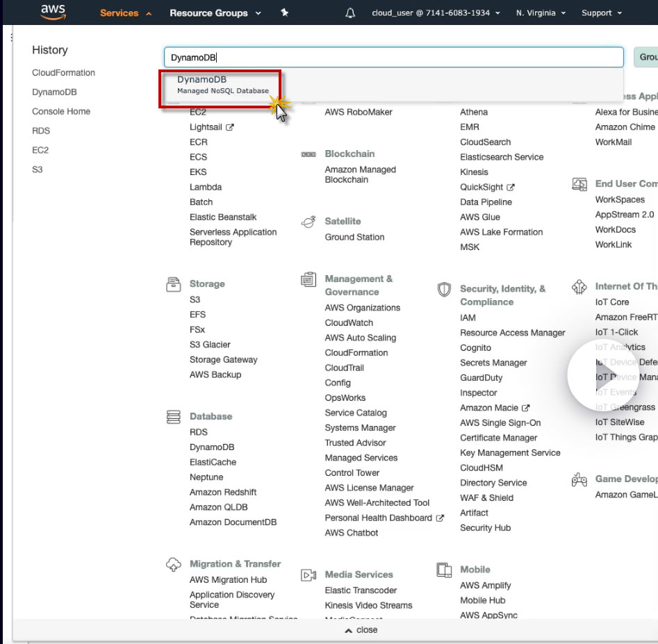Click the Mobile devices icon
The image size is (658, 644).
(444, 570)
